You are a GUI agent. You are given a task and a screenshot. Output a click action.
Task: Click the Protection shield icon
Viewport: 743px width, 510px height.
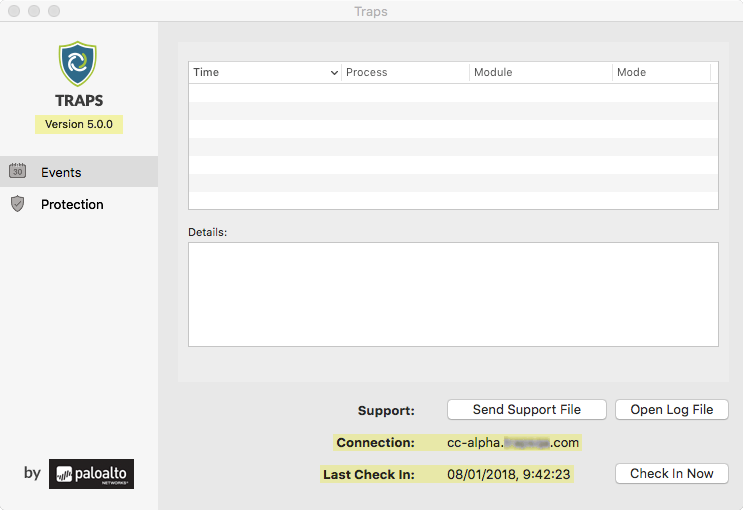(x=18, y=203)
